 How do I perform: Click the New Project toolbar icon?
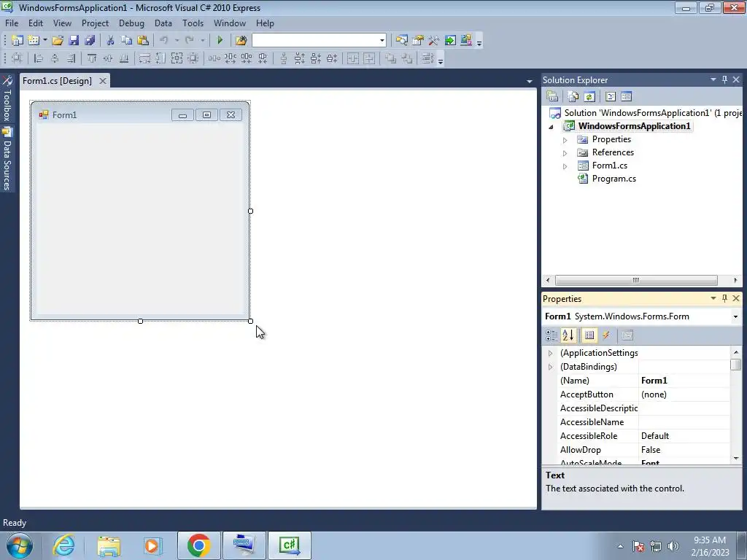point(18,41)
